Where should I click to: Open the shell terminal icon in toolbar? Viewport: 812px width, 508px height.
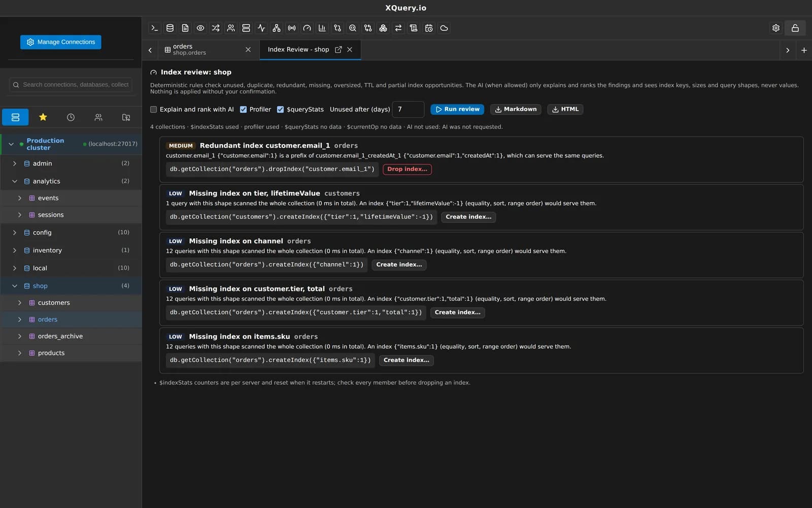click(155, 28)
